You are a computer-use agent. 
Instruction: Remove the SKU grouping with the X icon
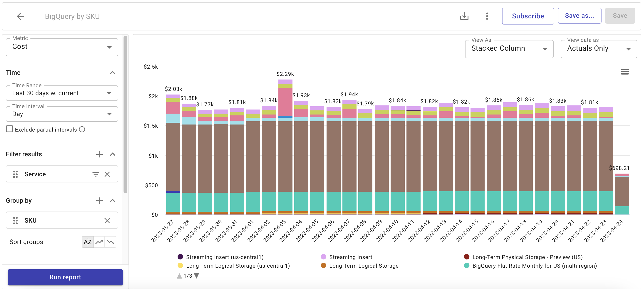(x=107, y=220)
